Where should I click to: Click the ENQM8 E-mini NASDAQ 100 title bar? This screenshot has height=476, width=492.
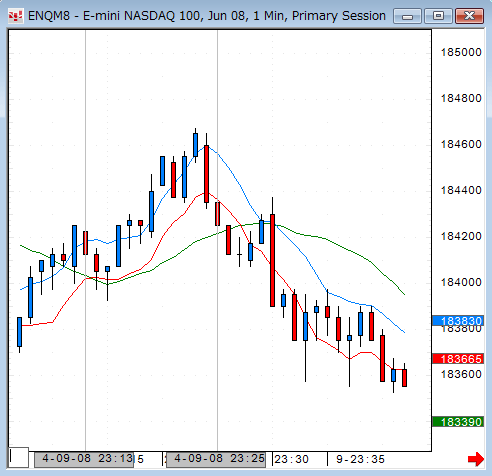(207, 16)
